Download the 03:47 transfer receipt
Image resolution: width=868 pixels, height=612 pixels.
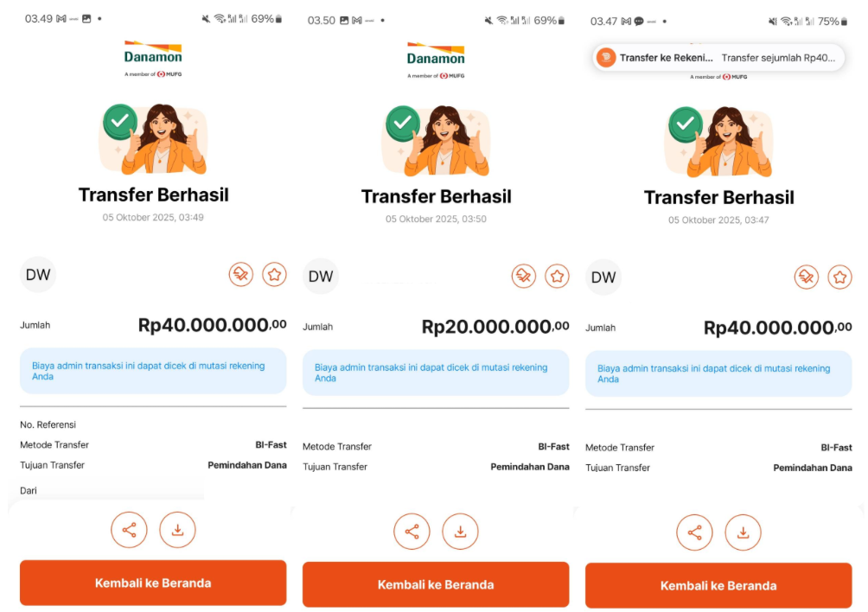pyautogui.click(x=743, y=532)
